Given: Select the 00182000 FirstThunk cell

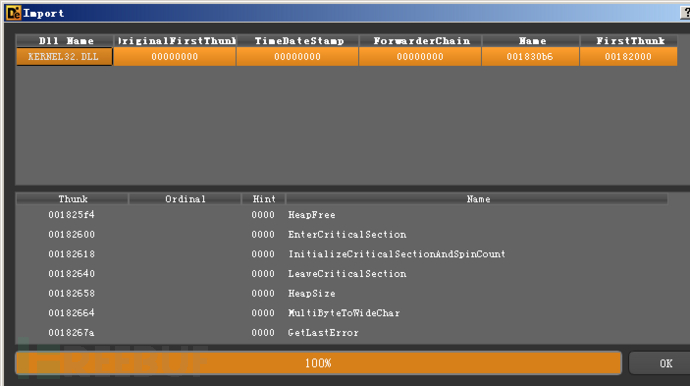Looking at the screenshot, I should (x=628, y=57).
